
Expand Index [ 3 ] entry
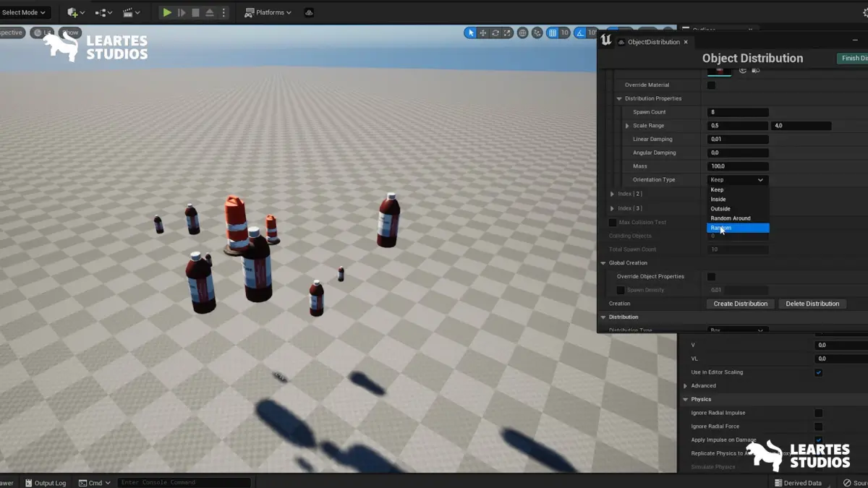(x=612, y=208)
